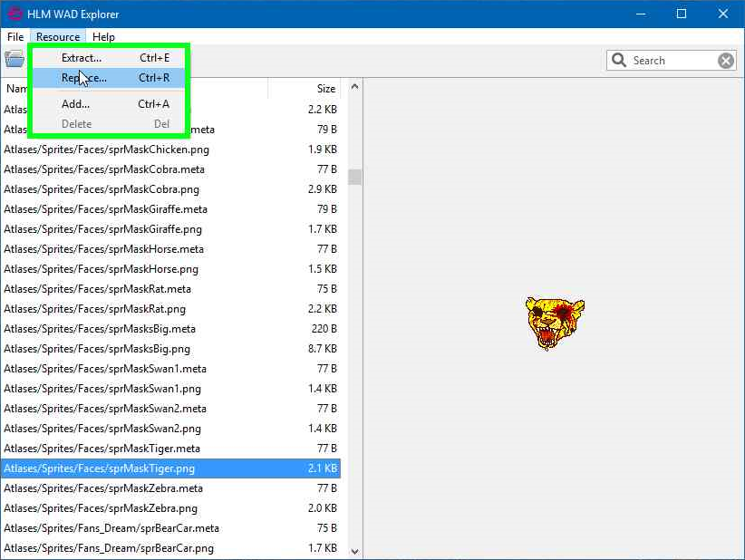The image size is (745, 560).
Task: Click into the Search input field
Action: click(x=672, y=61)
